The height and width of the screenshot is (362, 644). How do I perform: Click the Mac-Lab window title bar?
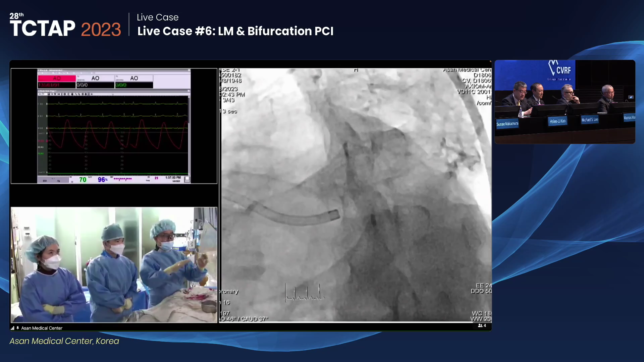click(114, 70)
